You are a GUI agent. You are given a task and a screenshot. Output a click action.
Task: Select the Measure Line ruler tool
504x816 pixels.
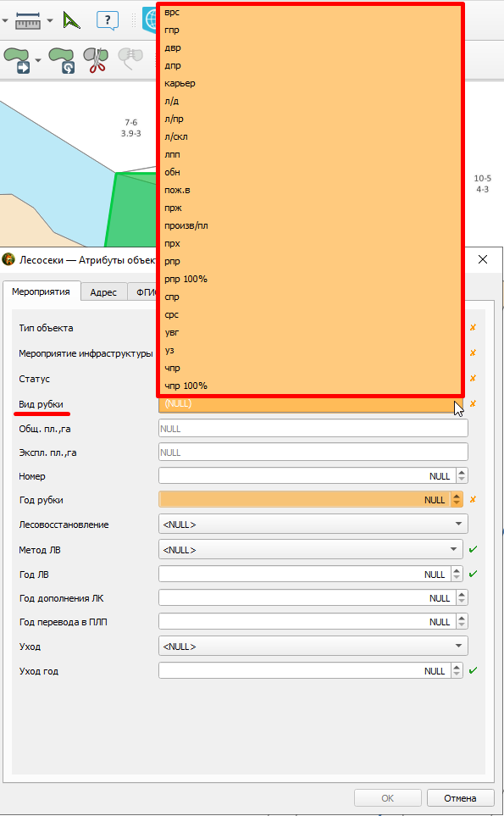[x=28, y=21]
